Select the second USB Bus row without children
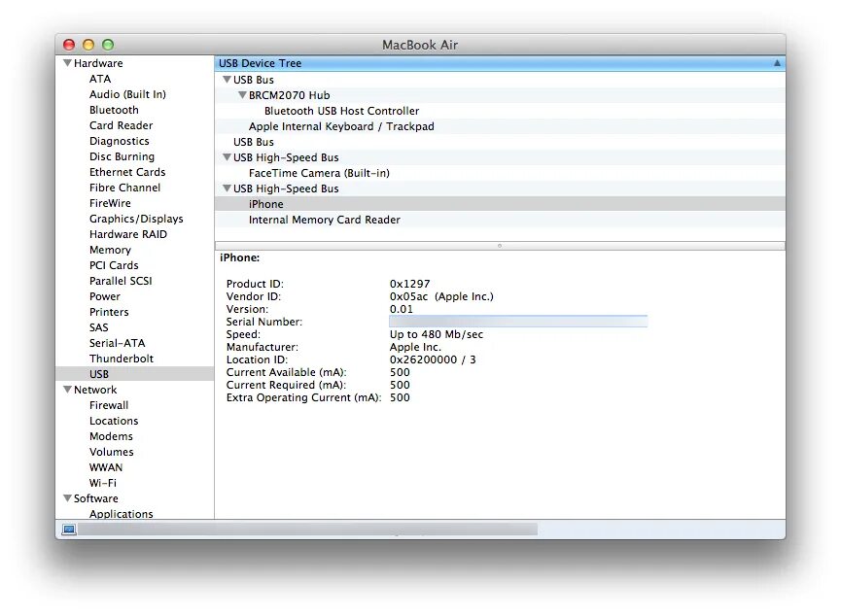The height and width of the screenshot is (616, 841). pos(500,142)
